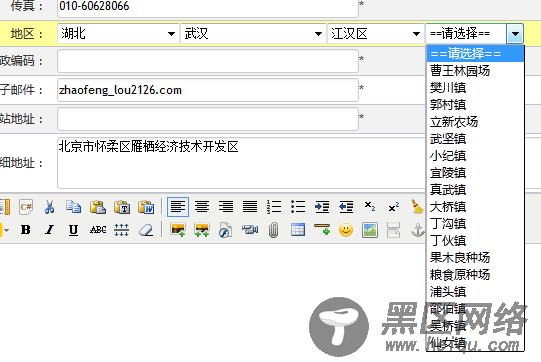Align text right
The image size is (541, 362).
pos(226,207)
